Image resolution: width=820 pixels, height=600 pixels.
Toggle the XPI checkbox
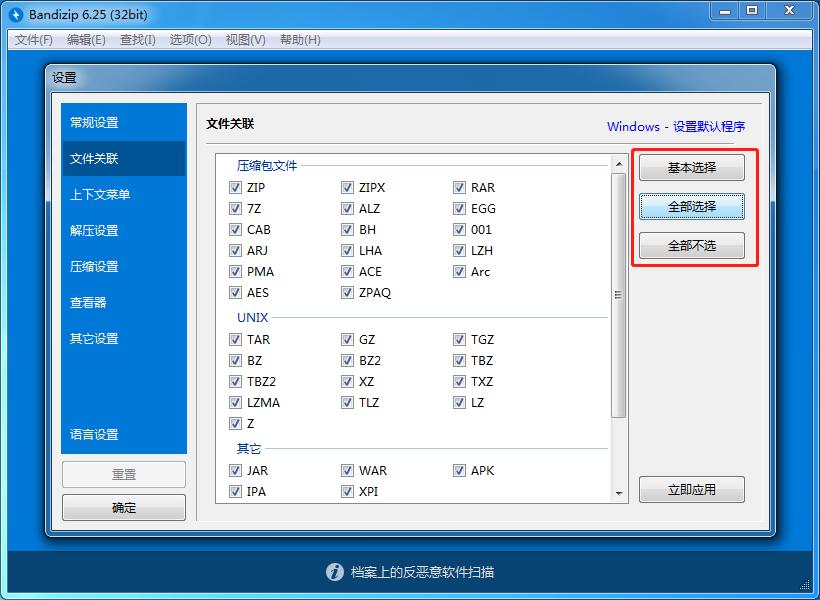pyautogui.click(x=347, y=491)
